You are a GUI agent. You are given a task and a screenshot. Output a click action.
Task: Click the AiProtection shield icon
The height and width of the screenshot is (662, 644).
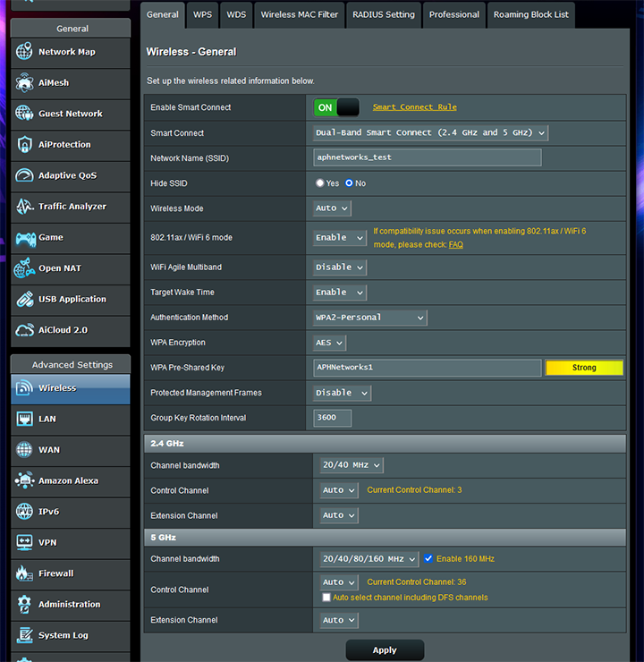24,145
